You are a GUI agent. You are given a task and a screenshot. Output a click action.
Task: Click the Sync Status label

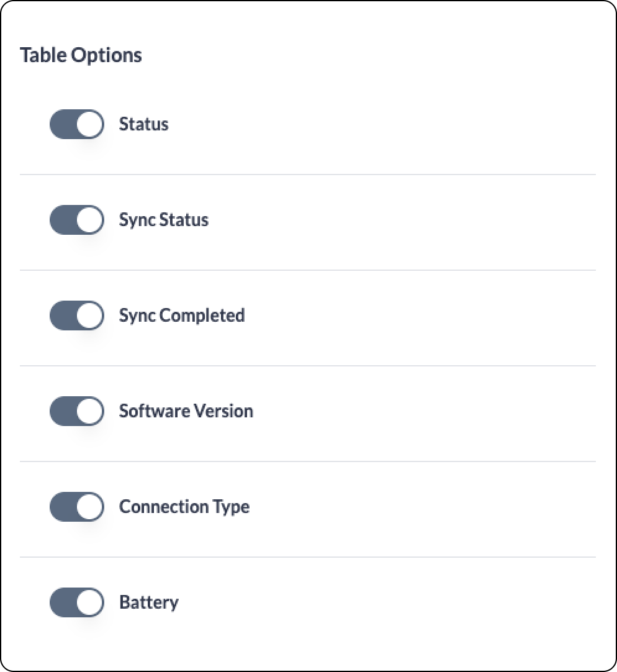(164, 220)
